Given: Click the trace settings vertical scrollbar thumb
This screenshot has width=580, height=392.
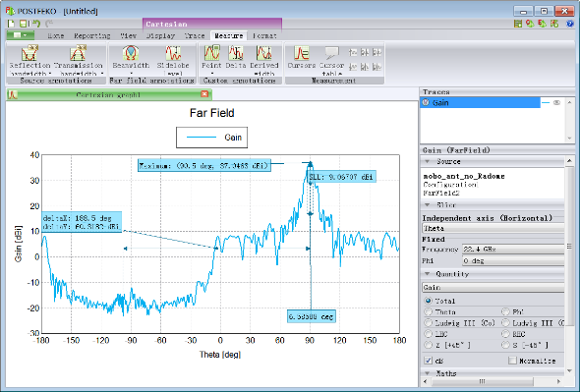Looking at the screenshot, I should pos(569,247).
